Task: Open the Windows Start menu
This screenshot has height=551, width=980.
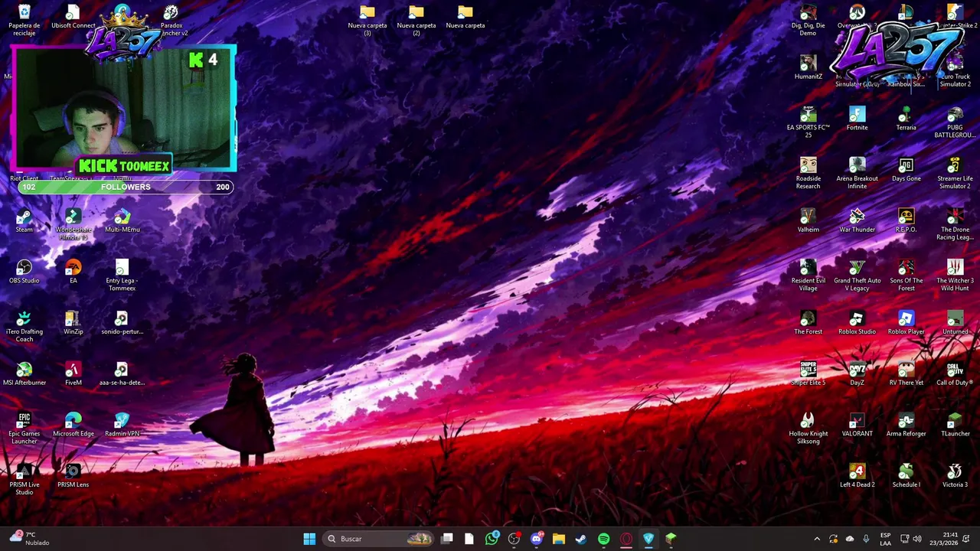Action: (309, 539)
